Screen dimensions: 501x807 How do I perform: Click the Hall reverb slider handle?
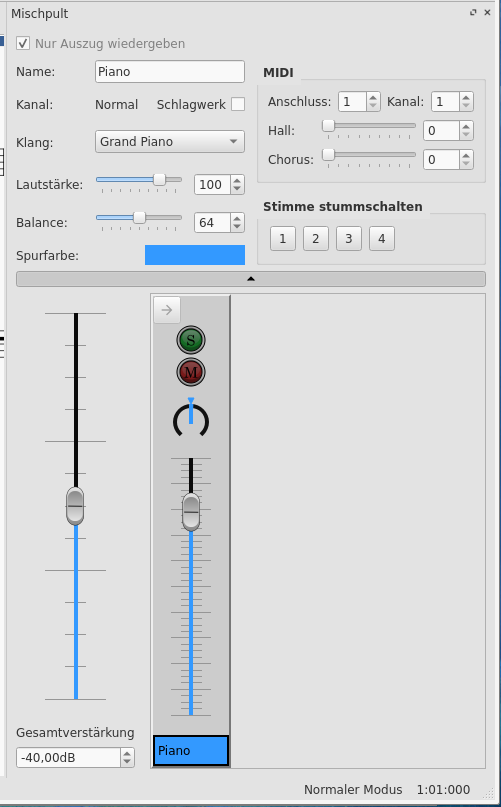coord(329,126)
